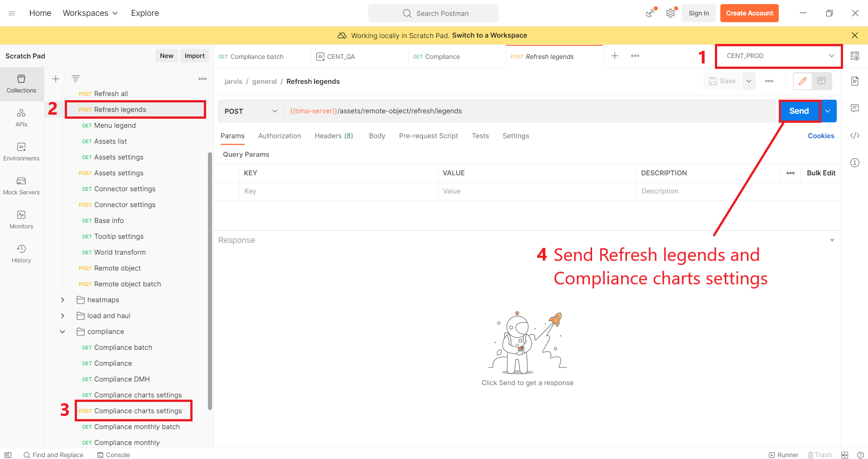868x459 pixels.
Task: Click the environment quick look icon
Action: (855, 56)
